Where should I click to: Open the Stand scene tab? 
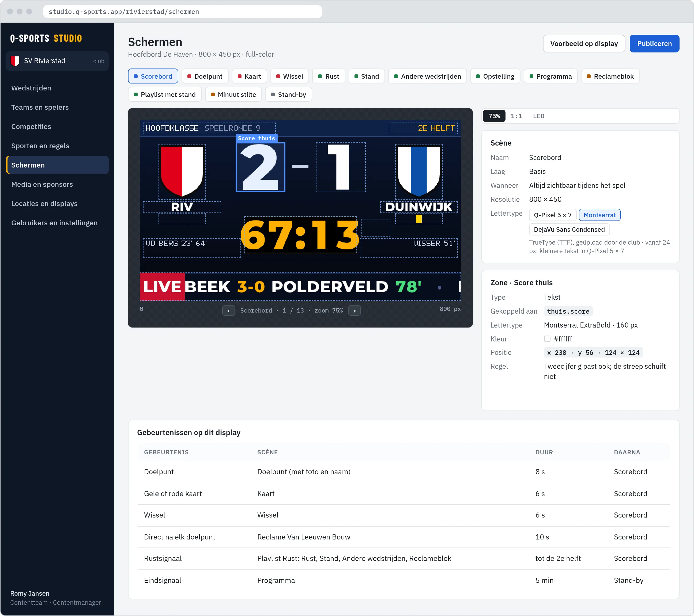[366, 76]
